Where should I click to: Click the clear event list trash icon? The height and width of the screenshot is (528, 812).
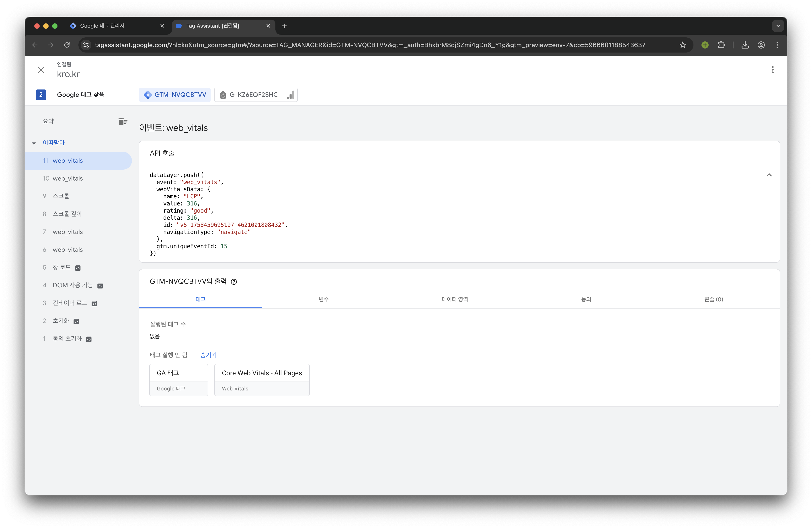[123, 122]
